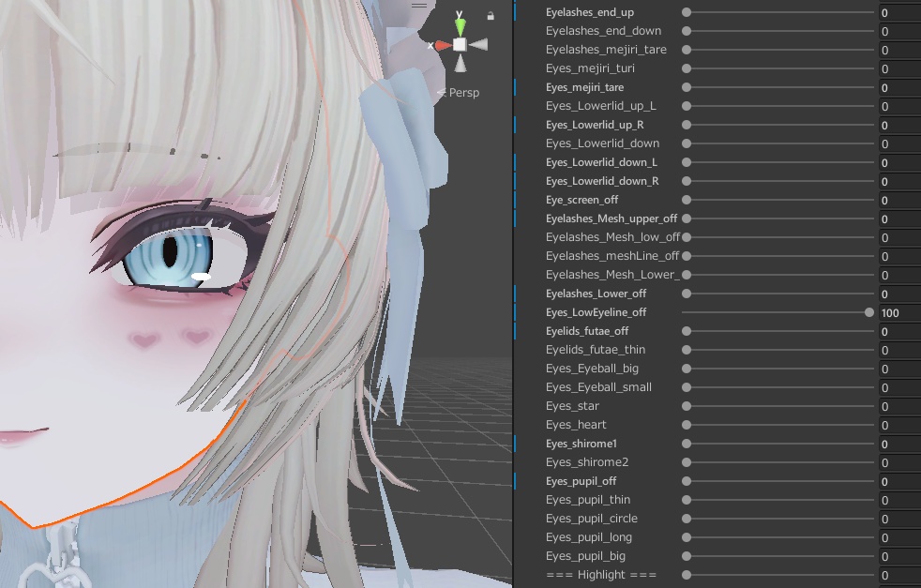Viewport: 921px width, 588px height.
Task: Click the center cube of the orientation gizmo
Action: (x=460, y=45)
